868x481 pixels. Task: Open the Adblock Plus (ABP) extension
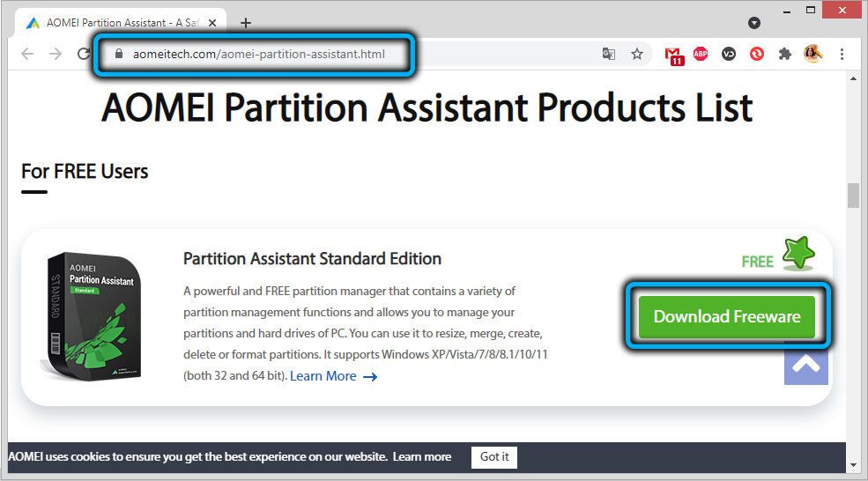click(x=701, y=54)
